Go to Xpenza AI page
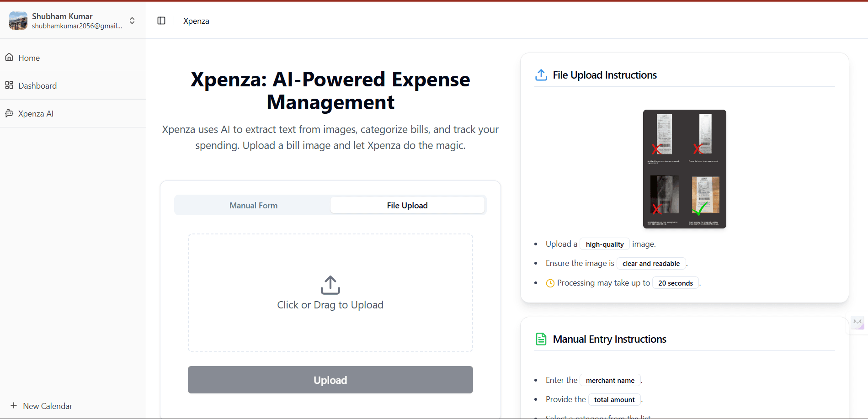This screenshot has height=419, width=868. (x=36, y=114)
